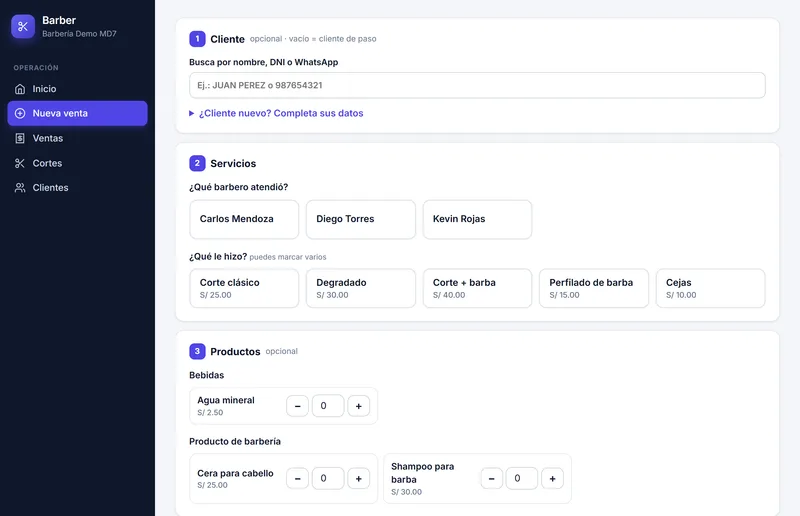Viewport: 800px width, 516px height.
Task: Increase Shampoo para barba quantity
Action: (x=553, y=479)
